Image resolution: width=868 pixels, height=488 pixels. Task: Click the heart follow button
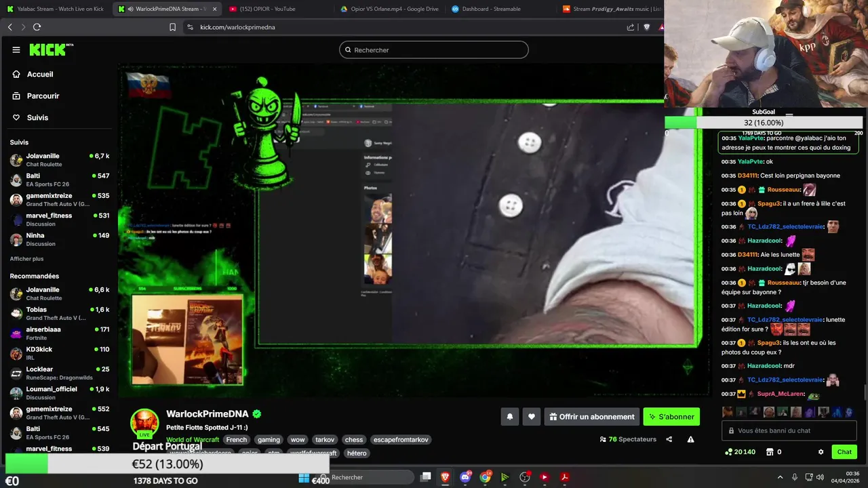point(532,417)
